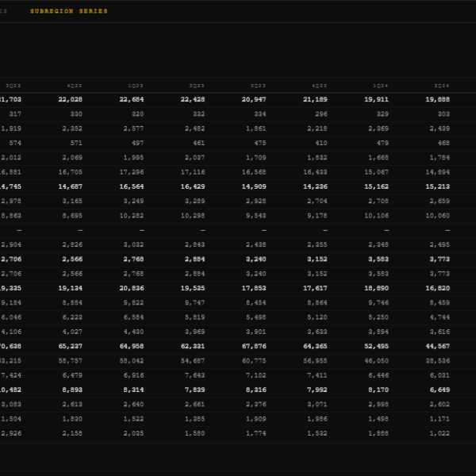
Task: Click the bold value 16,564
Action: tap(132, 186)
